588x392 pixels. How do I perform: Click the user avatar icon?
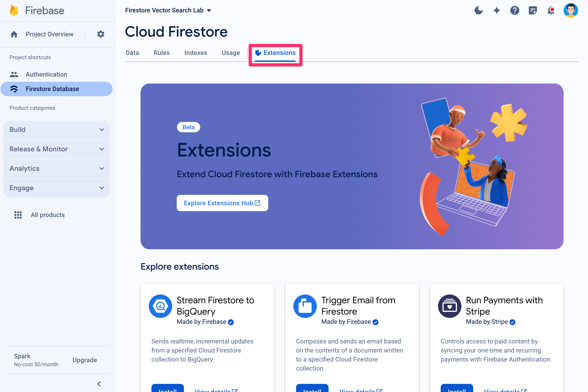click(x=571, y=10)
